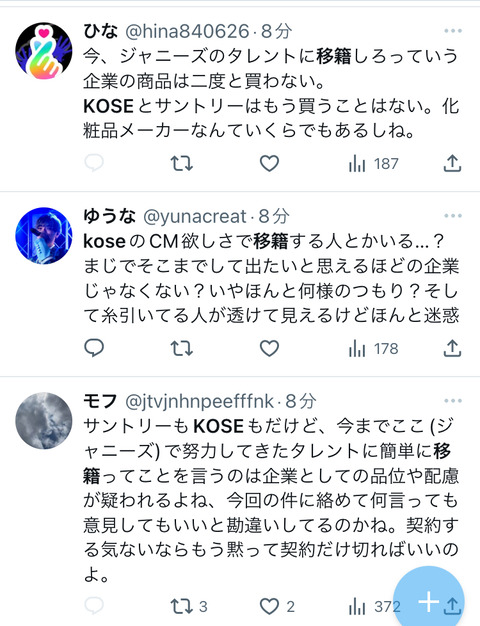Open more options for ゆうな's tweet

453,216
